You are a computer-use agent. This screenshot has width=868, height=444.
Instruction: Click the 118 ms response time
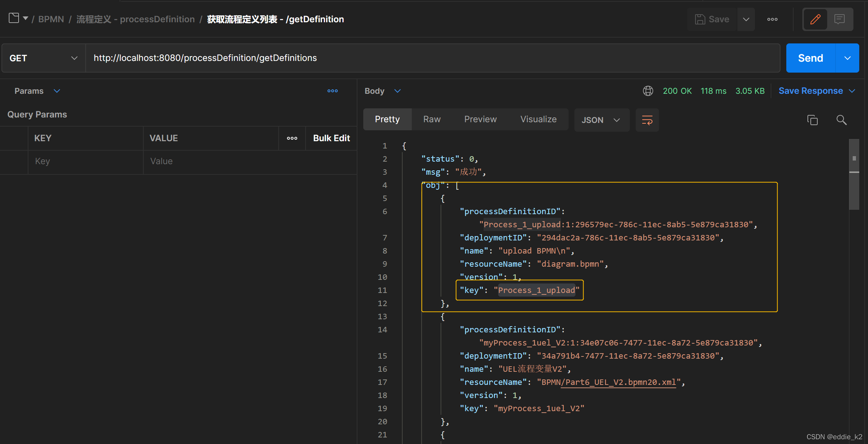713,91
